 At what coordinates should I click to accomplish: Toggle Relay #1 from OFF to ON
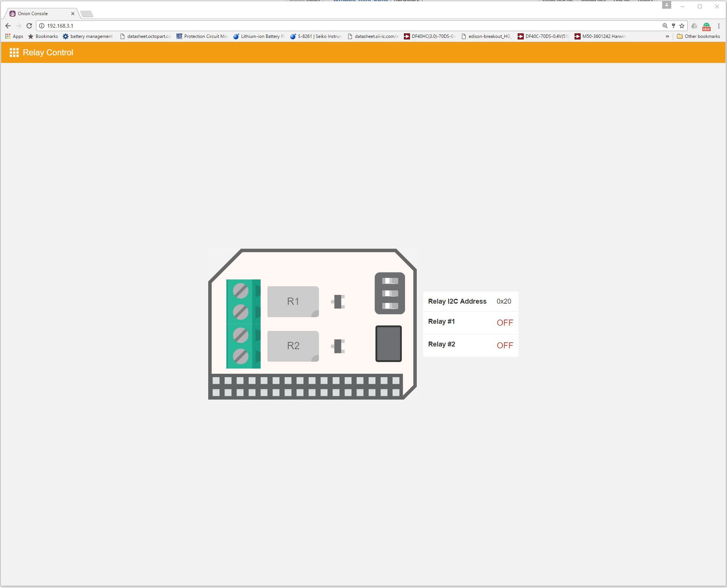(x=504, y=323)
